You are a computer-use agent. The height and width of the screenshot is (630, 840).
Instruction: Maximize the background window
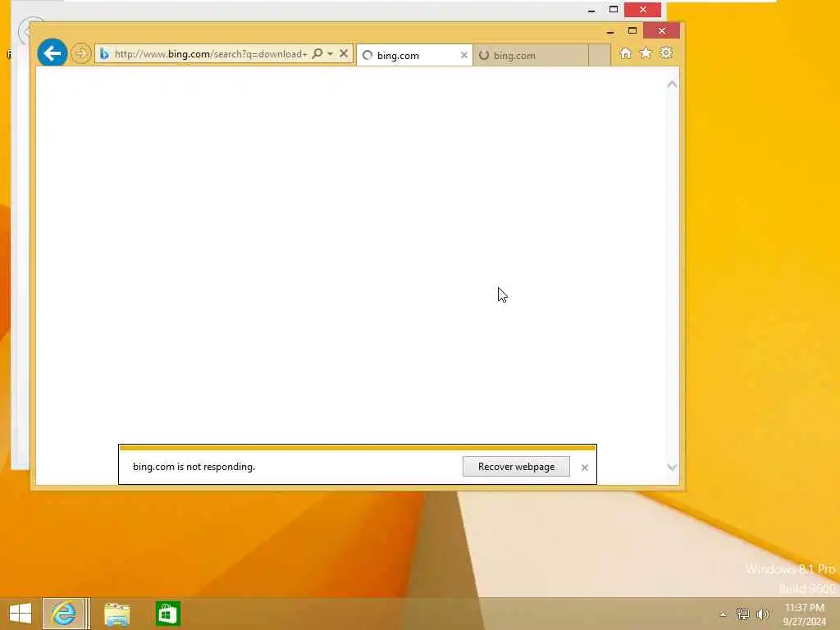click(x=614, y=9)
